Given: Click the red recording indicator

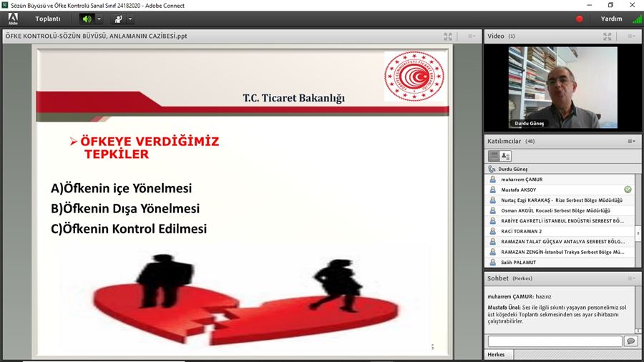Looking at the screenshot, I should pyautogui.click(x=580, y=19).
